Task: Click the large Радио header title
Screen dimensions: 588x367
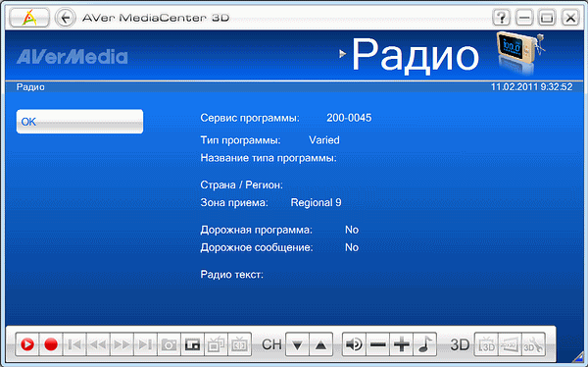Action: tap(416, 55)
